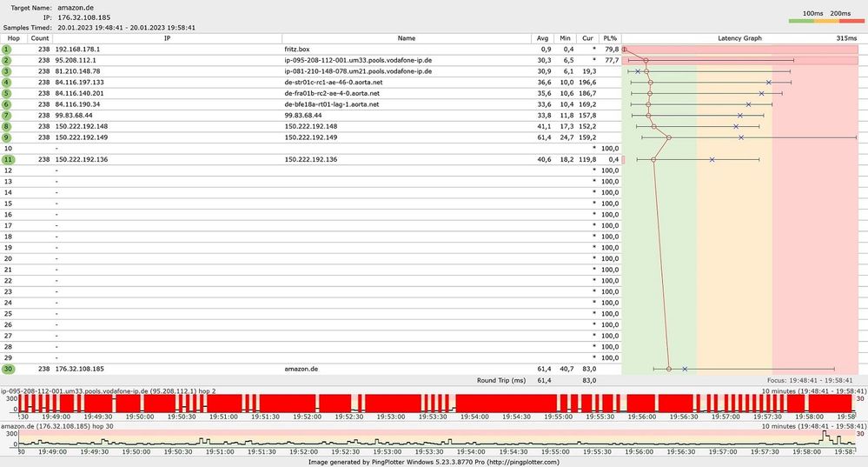Click the 100ms legend label

pos(812,13)
